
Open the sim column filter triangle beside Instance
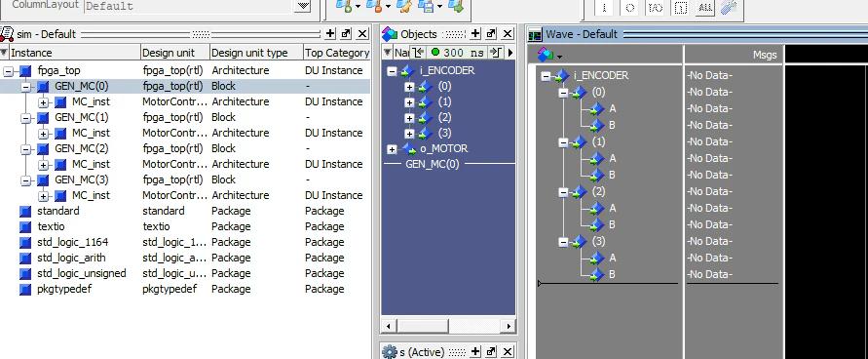tap(4, 53)
